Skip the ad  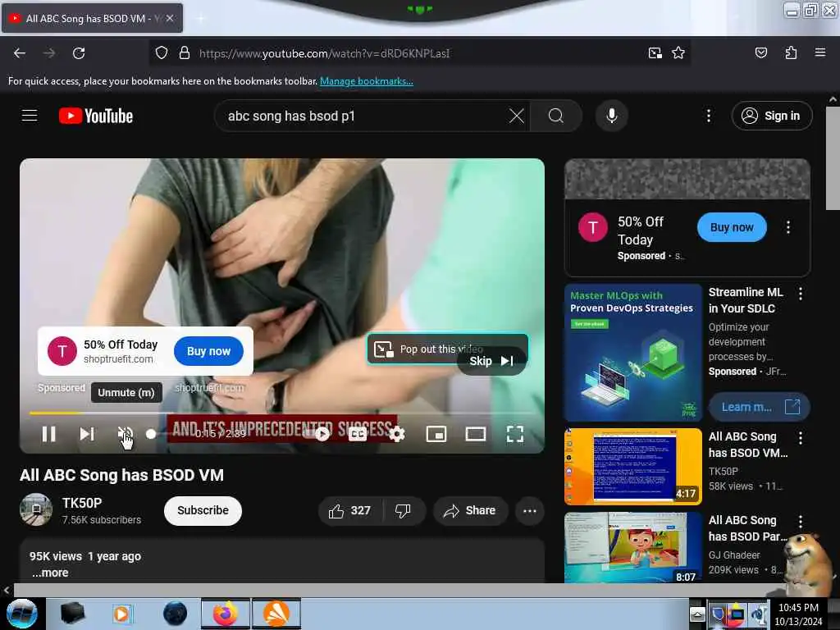click(491, 361)
